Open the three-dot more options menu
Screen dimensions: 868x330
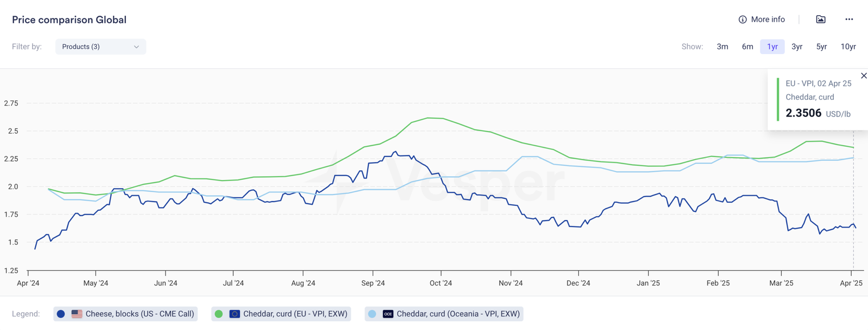pos(849,20)
